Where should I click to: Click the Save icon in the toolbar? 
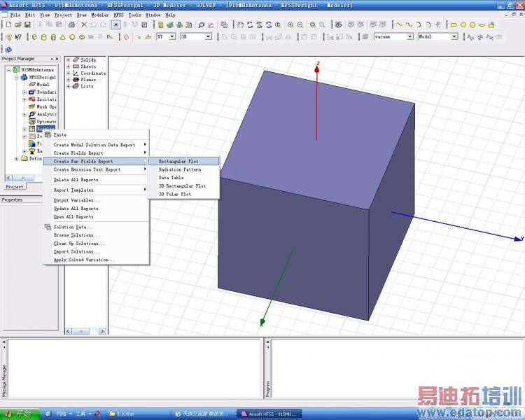(27, 24)
